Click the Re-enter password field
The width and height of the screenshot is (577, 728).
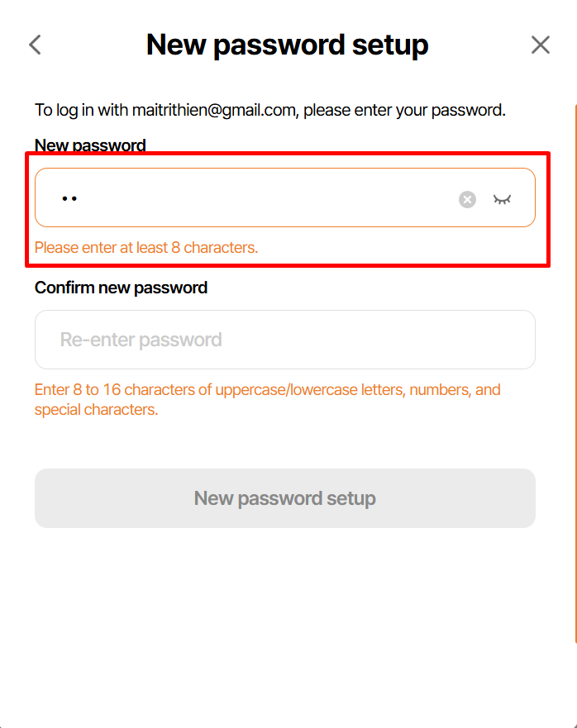[284, 340]
